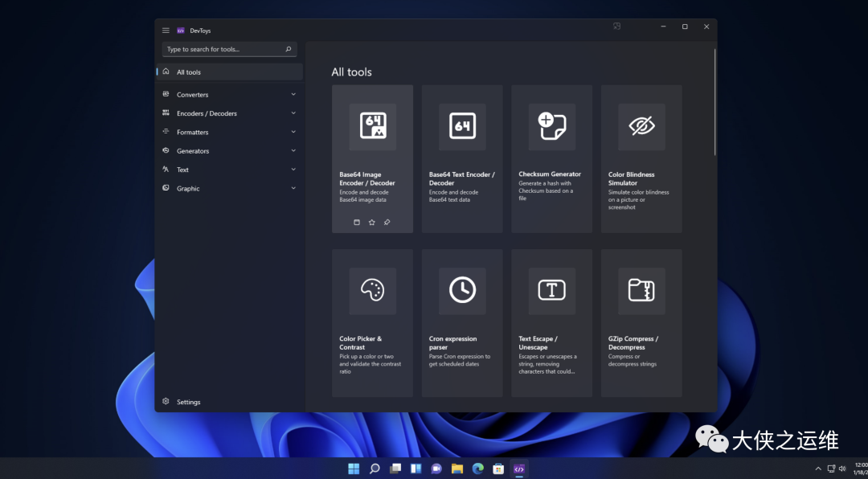Launch Color Blindness Simulator eye icon

[x=641, y=127]
